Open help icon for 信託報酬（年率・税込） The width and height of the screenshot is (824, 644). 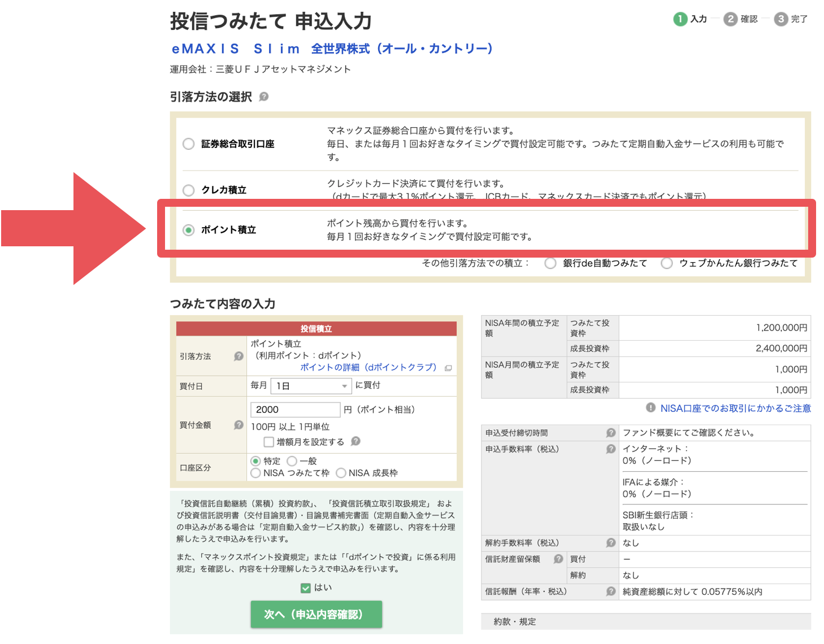tap(610, 591)
